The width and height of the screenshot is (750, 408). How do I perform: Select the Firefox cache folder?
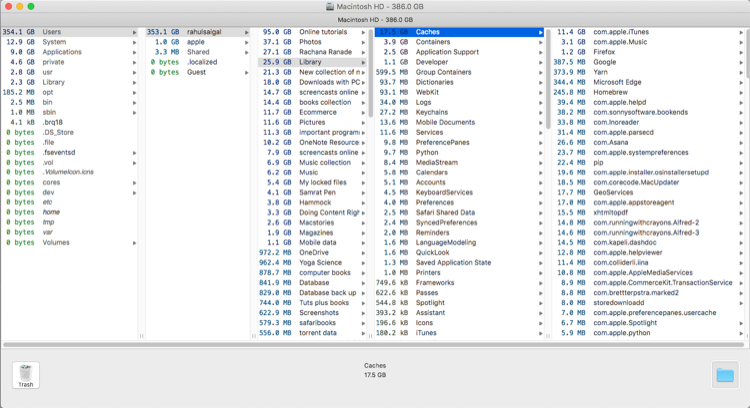click(649, 52)
